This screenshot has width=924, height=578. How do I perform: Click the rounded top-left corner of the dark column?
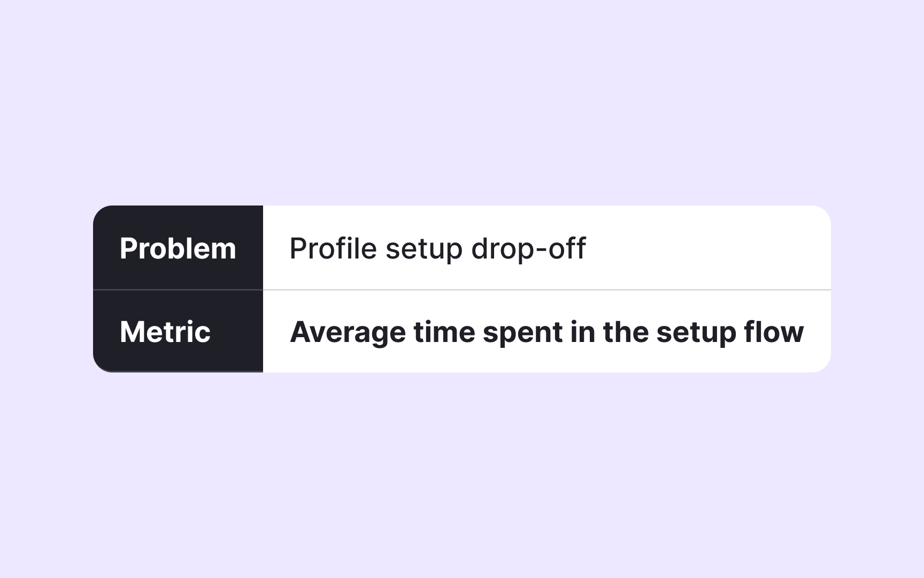[x=102, y=214]
